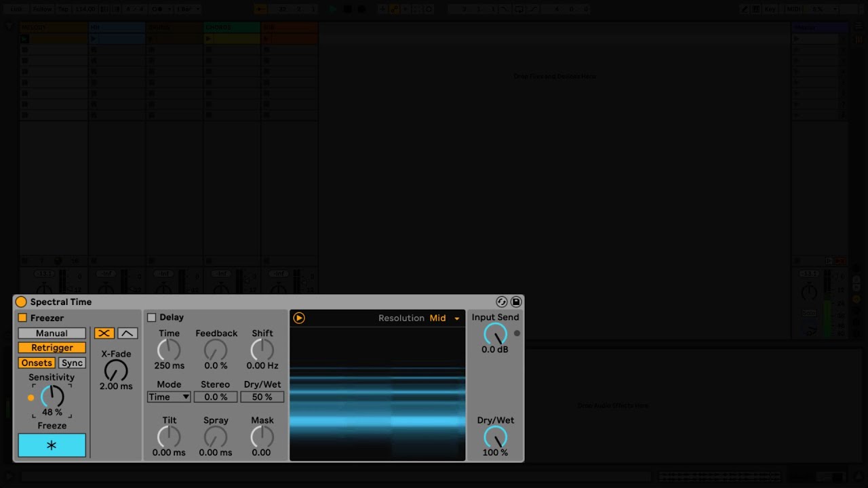Viewport: 868px width, 488px height.
Task: Click the Key map mode button
Action: pyautogui.click(x=770, y=9)
